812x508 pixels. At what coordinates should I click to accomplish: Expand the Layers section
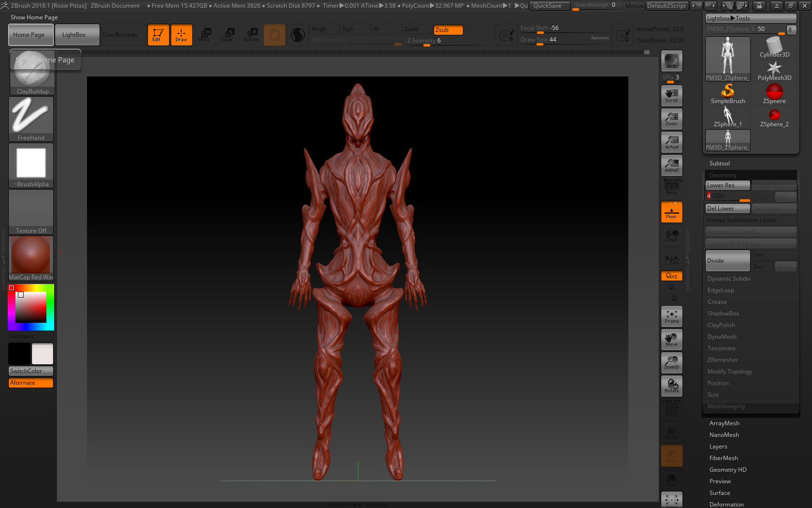(x=718, y=447)
